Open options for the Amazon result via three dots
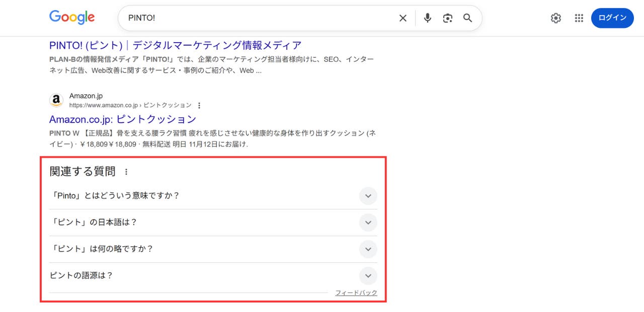This screenshot has width=644, height=312. click(x=199, y=106)
